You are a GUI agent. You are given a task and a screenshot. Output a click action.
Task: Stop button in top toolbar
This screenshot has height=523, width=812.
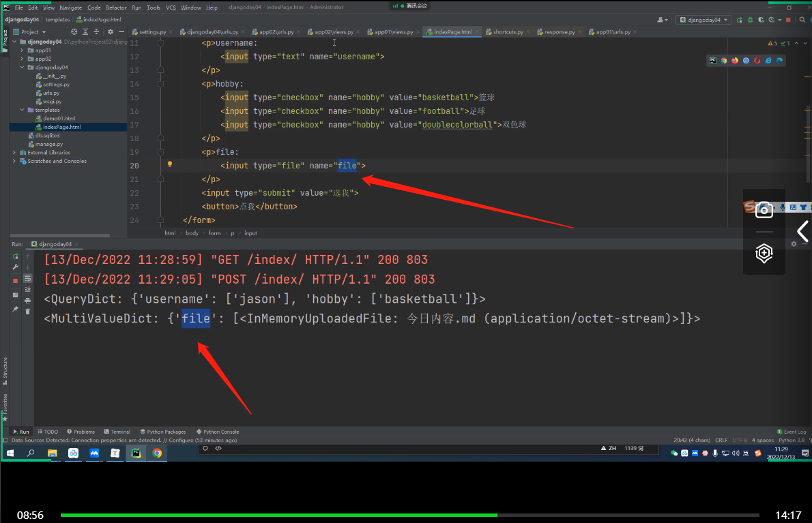click(788, 20)
